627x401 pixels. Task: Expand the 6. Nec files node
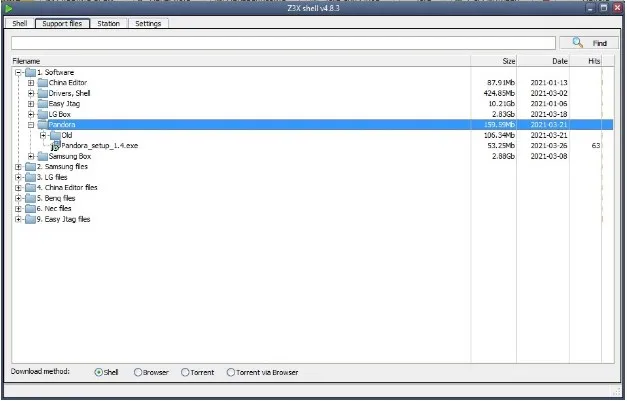point(18,209)
